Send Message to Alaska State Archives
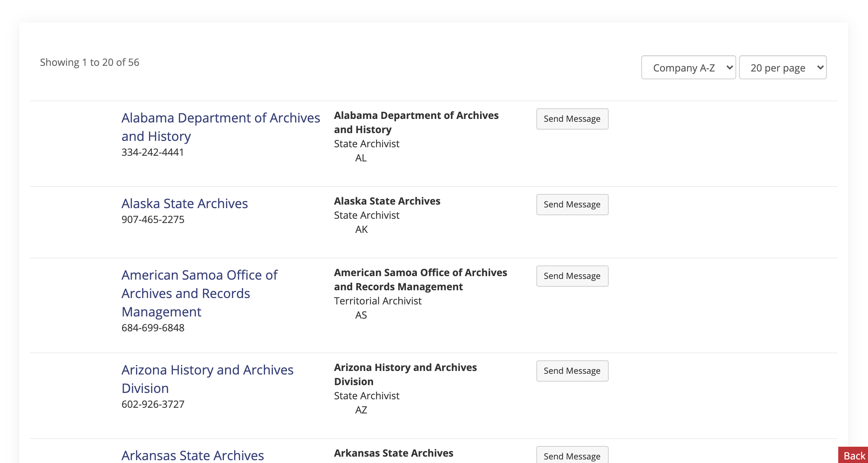 (572, 205)
